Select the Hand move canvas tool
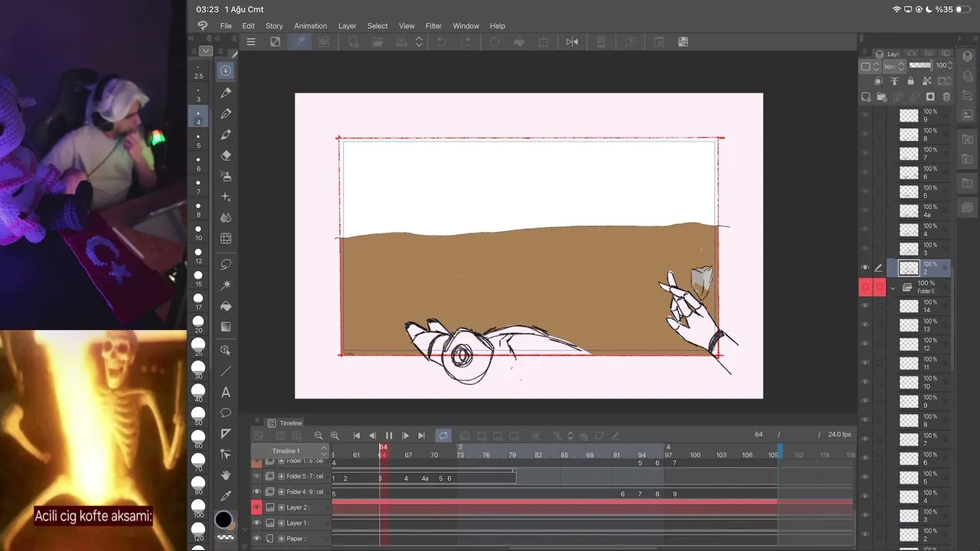 click(x=226, y=475)
